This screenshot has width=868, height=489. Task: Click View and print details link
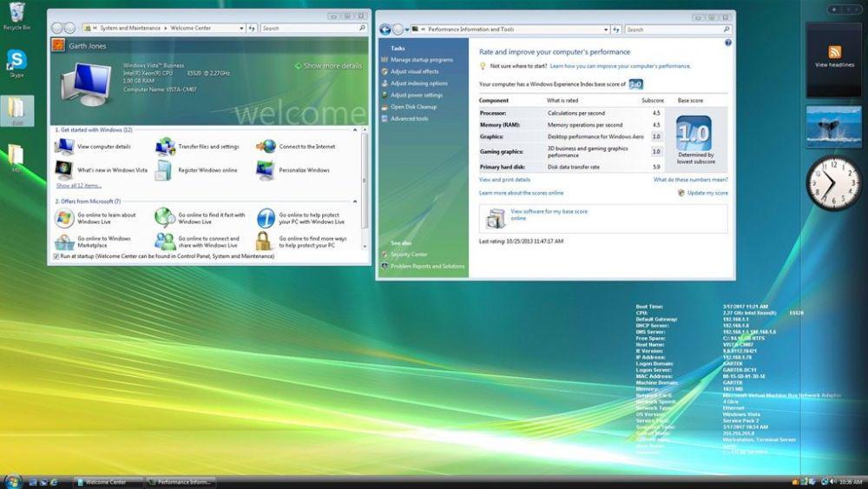pos(504,180)
